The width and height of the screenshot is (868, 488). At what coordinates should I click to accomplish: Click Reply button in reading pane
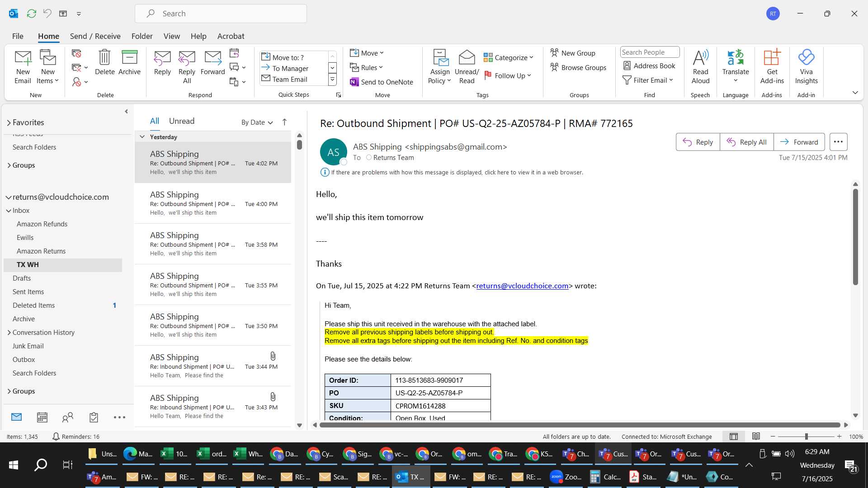[x=698, y=142]
